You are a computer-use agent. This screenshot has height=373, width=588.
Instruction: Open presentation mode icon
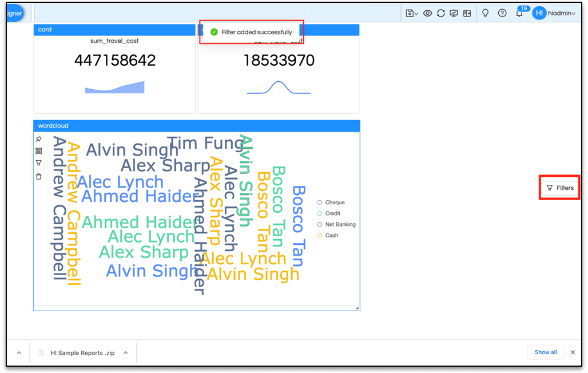(454, 13)
